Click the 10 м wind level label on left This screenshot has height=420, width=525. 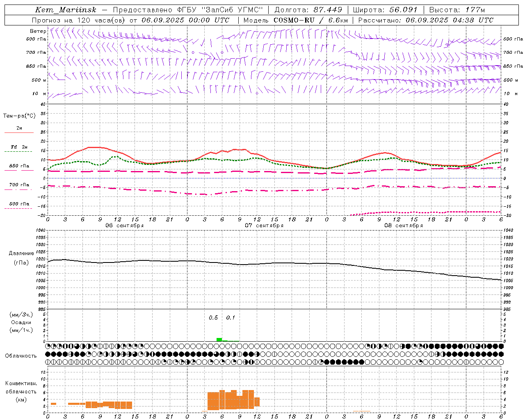coord(39,94)
